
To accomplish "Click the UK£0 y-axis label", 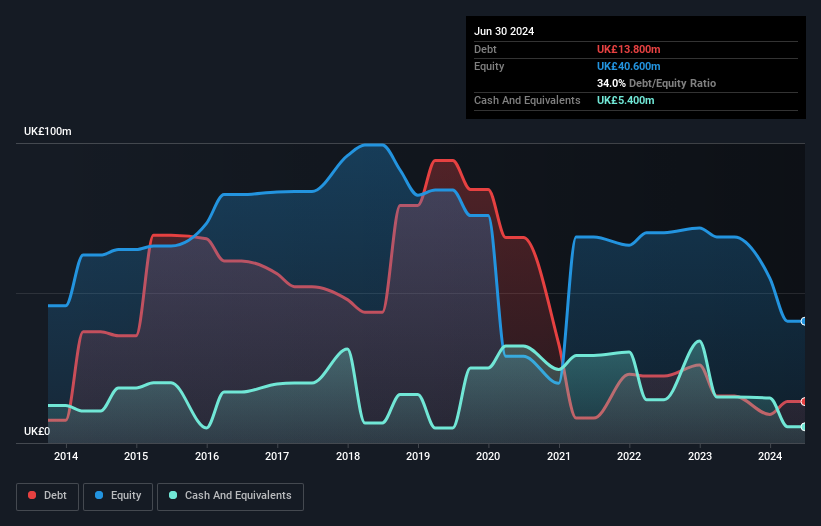I will click(x=37, y=431).
